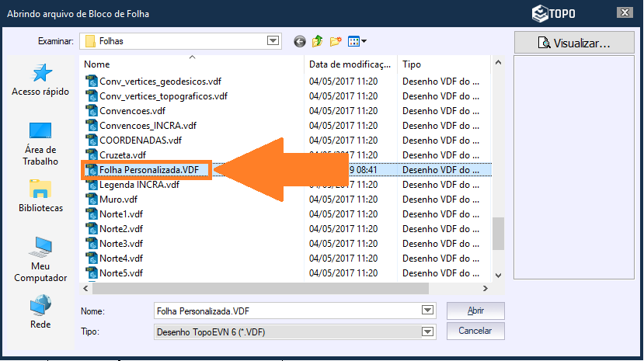This screenshot has width=644, height=361.
Task: Select Meu Computador in sidebar
Action: point(40,260)
